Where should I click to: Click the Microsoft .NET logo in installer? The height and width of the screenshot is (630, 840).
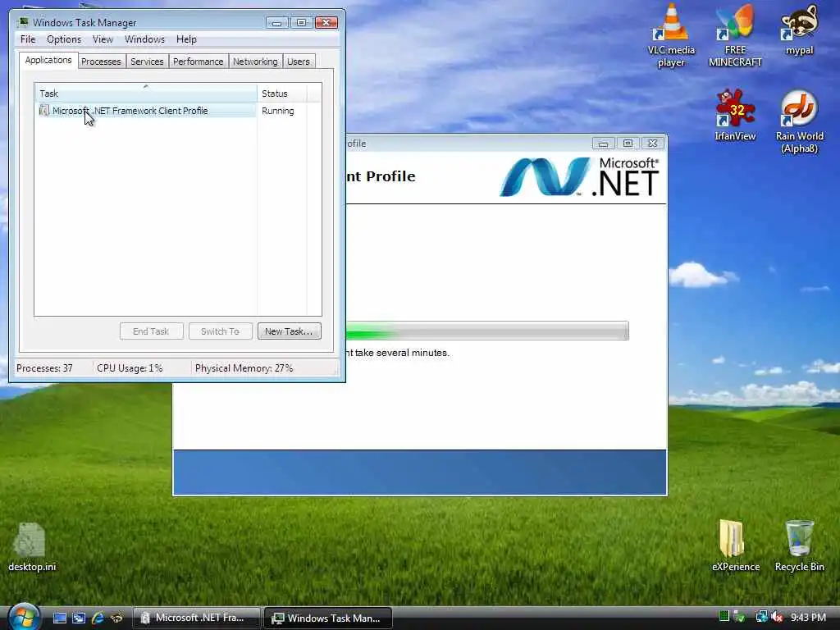pos(578,176)
